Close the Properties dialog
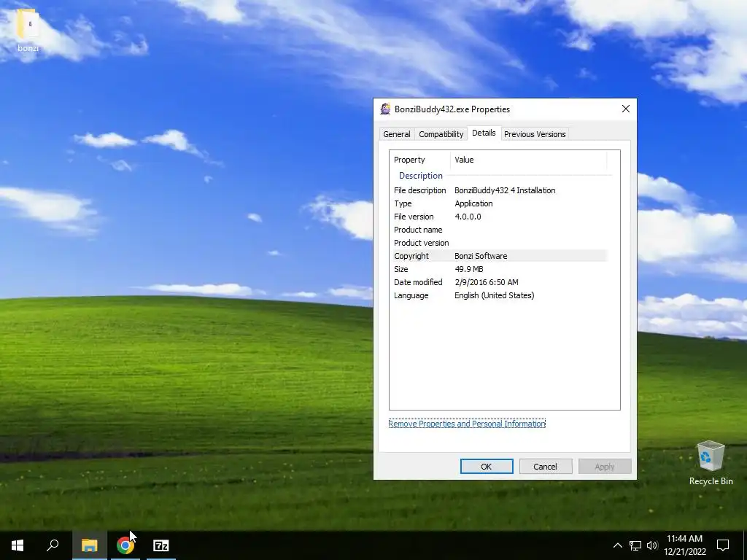Viewport: 747px width, 560px height. click(x=625, y=109)
